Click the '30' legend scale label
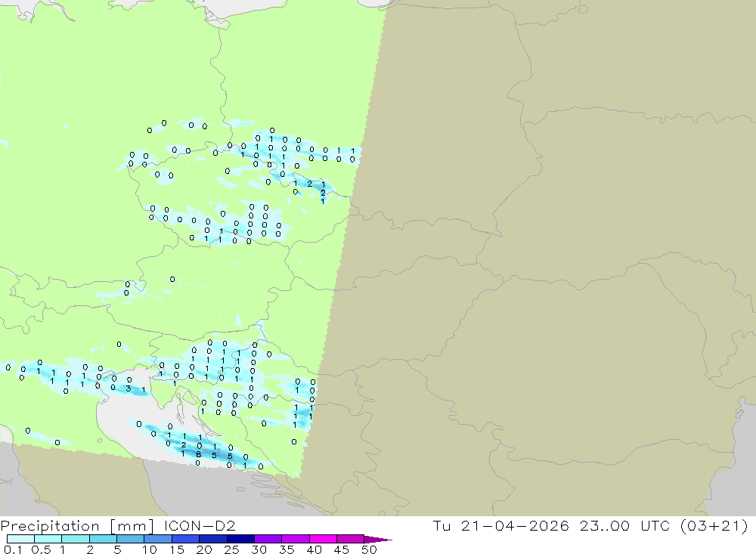Image resolution: width=756 pixels, height=554 pixels. [x=259, y=549]
